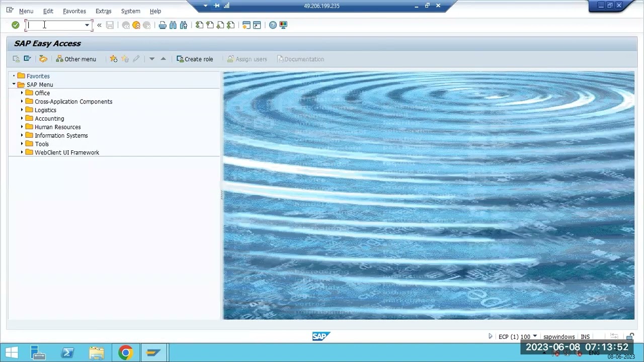The height and width of the screenshot is (362, 644).
Task: Toggle the INS insert mode indicator
Action: [x=585, y=337]
